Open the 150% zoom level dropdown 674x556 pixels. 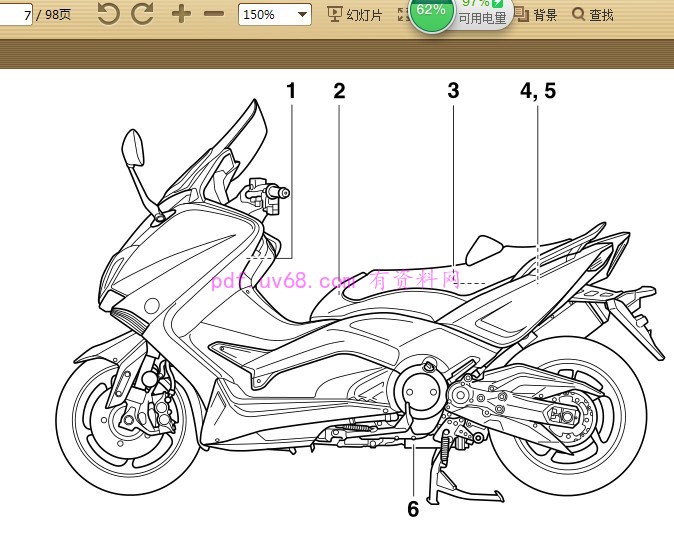click(275, 15)
